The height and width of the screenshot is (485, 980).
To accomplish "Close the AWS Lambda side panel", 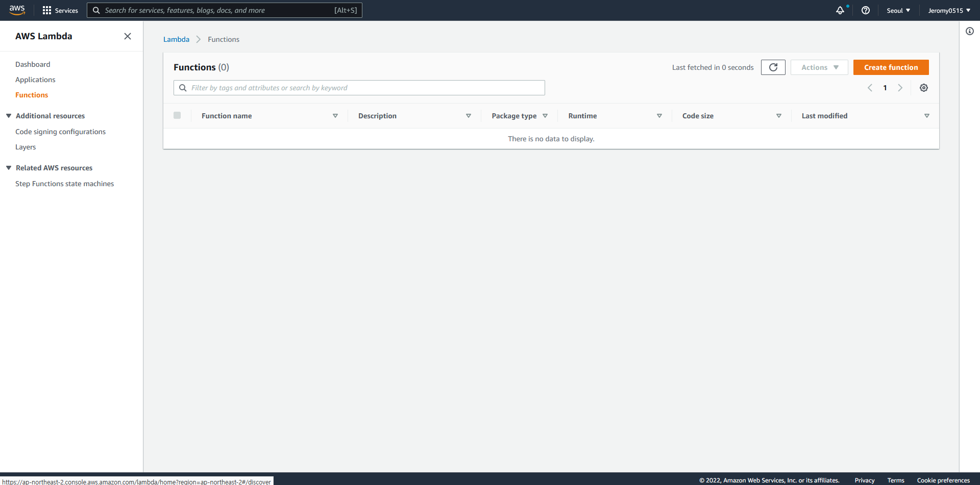I will coord(128,36).
